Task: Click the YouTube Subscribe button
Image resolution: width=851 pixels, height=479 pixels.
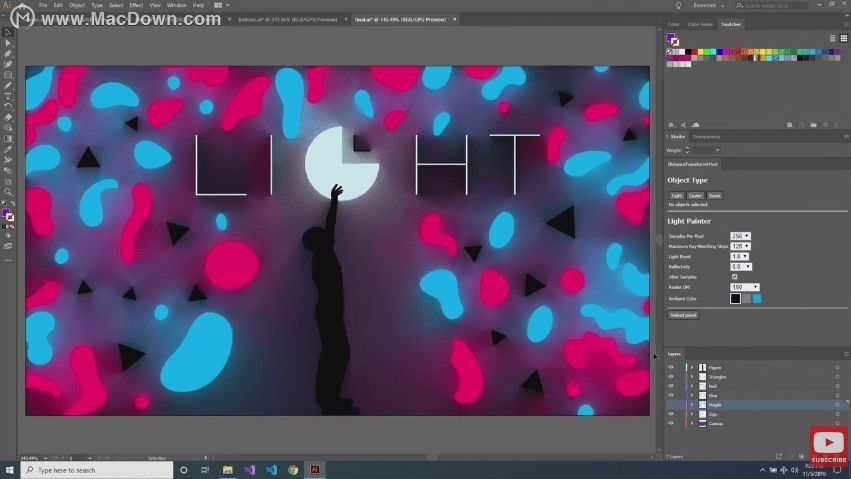Action: [829, 447]
